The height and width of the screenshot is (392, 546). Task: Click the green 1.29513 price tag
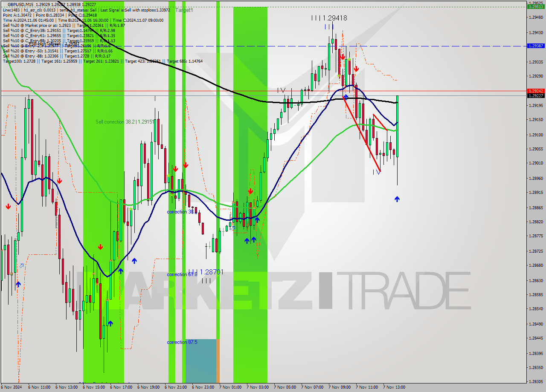(x=536, y=7)
